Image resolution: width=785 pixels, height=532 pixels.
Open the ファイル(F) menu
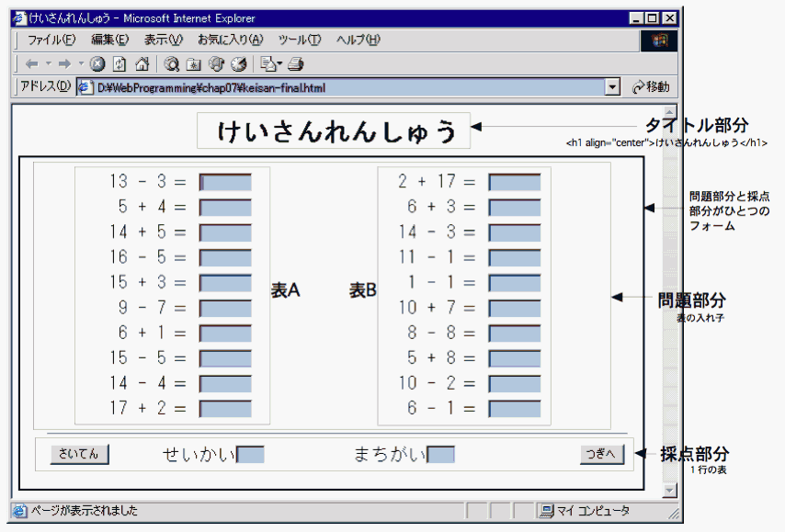pyautogui.click(x=51, y=40)
